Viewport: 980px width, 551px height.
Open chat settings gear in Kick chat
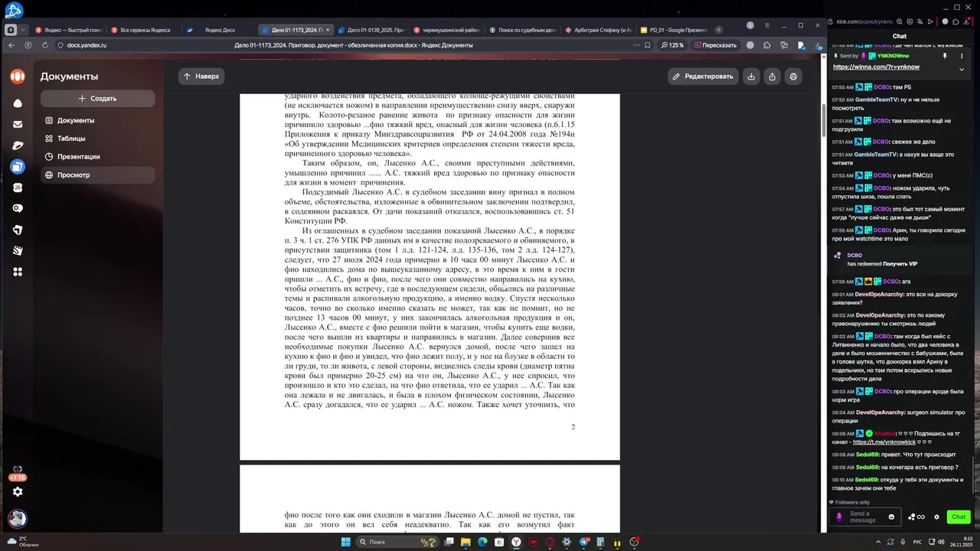[x=936, y=517]
